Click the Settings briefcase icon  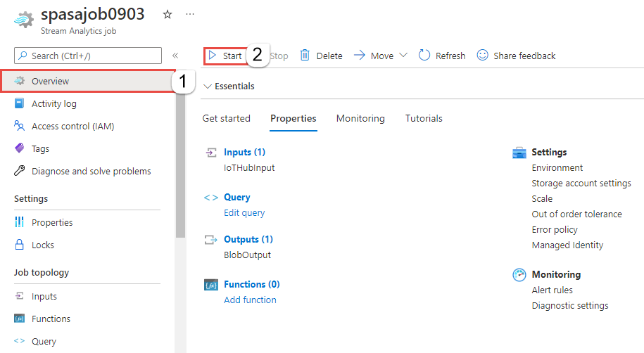(x=519, y=153)
